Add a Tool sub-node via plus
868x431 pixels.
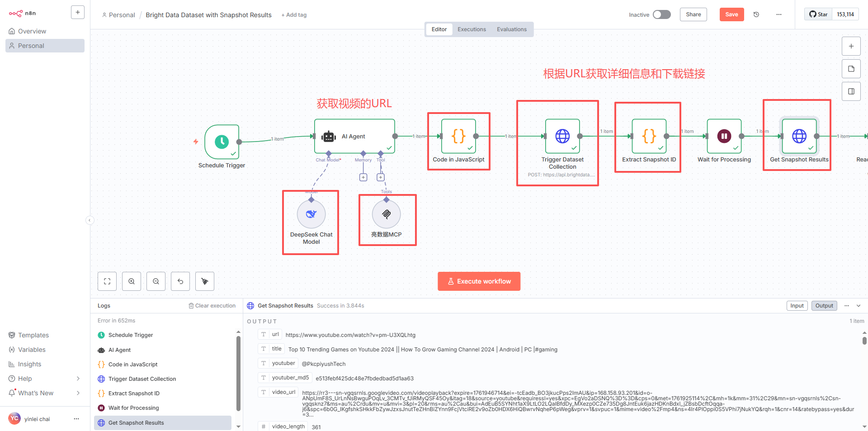[381, 177]
